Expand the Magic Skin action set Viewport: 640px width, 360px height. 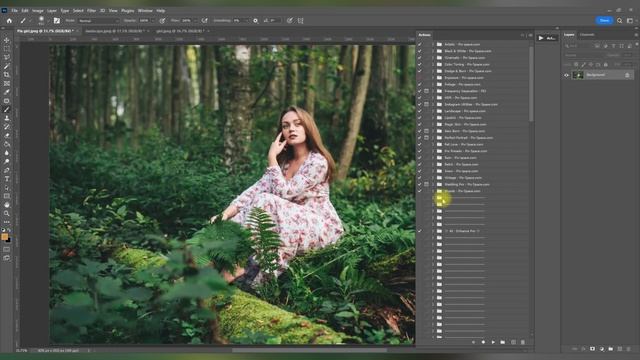[x=433, y=124]
